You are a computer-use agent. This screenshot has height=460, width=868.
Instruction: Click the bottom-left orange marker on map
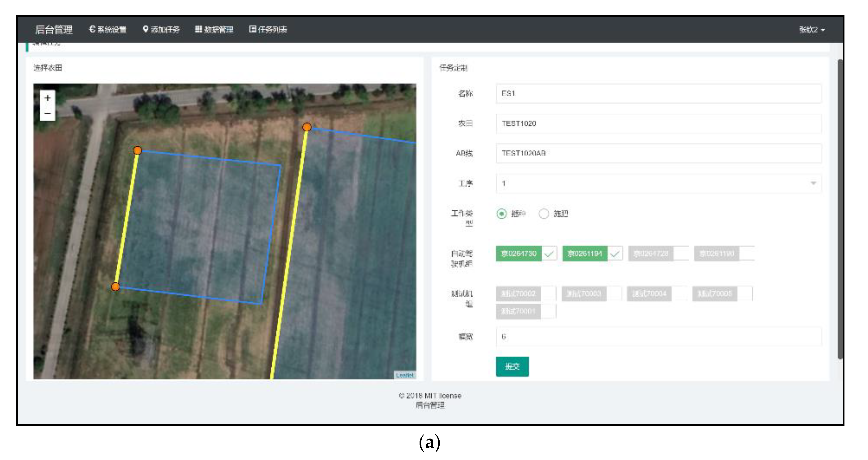[x=115, y=287]
